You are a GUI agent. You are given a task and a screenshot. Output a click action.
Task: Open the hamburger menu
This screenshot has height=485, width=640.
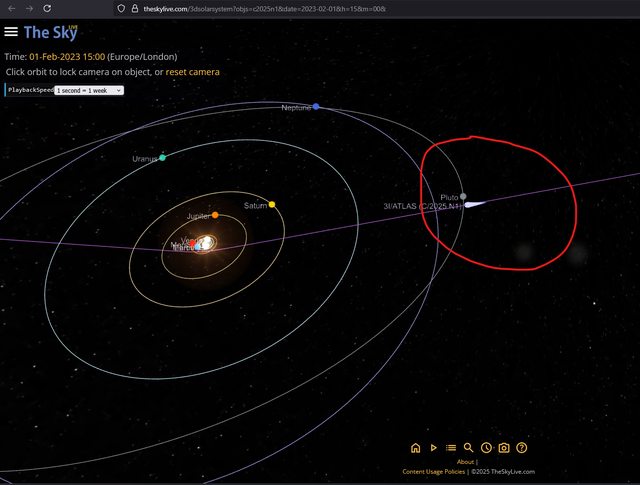[11, 32]
